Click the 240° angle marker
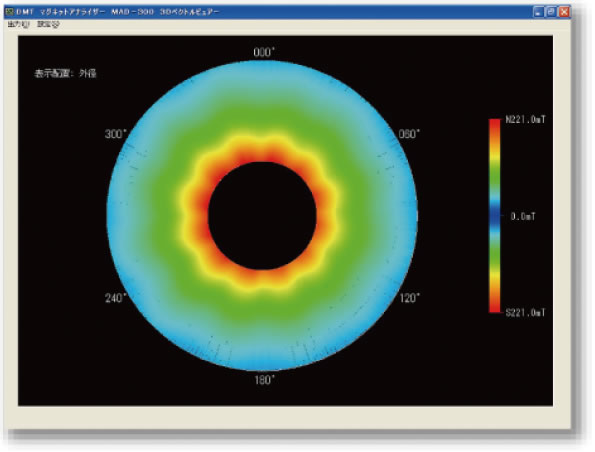 click(x=116, y=298)
